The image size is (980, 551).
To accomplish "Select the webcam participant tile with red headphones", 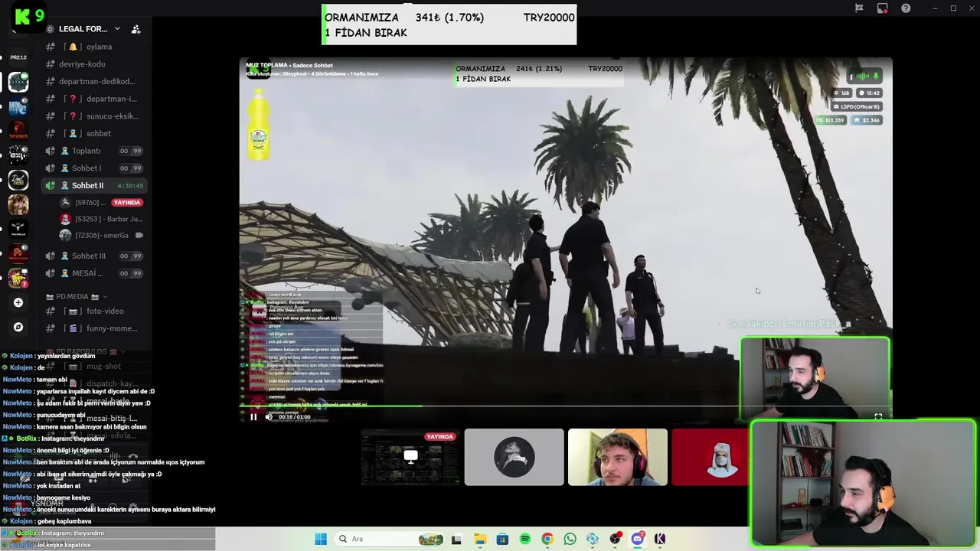I will pos(617,457).
